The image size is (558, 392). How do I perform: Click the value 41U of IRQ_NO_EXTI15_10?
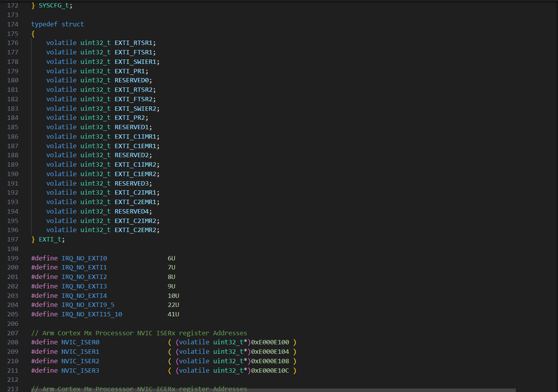pyautogui.click(x=173, y=314)
